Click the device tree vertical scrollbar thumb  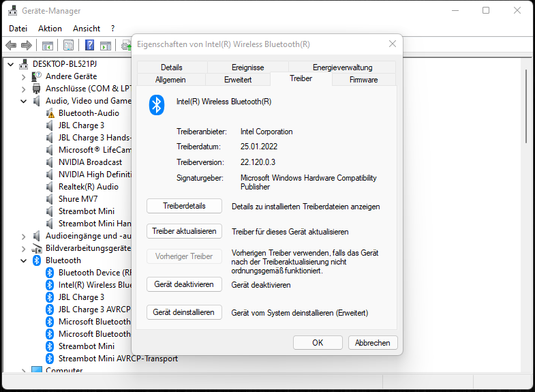(526, 106)
